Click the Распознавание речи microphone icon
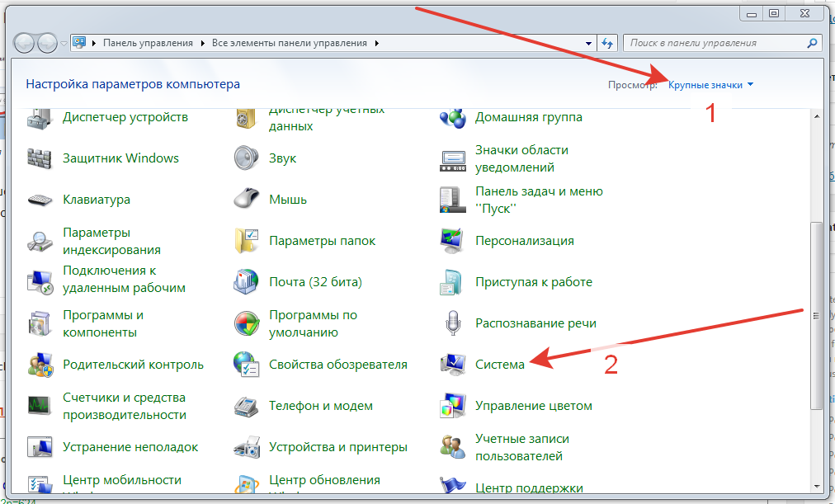The image size is (835, 504). tap(453, 323)
